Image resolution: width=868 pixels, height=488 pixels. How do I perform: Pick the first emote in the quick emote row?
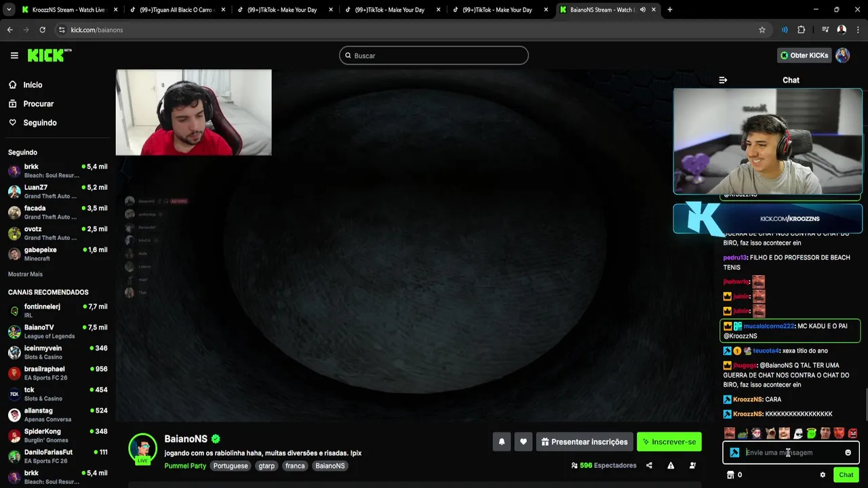pyautogui.click(x=729, y=433)
